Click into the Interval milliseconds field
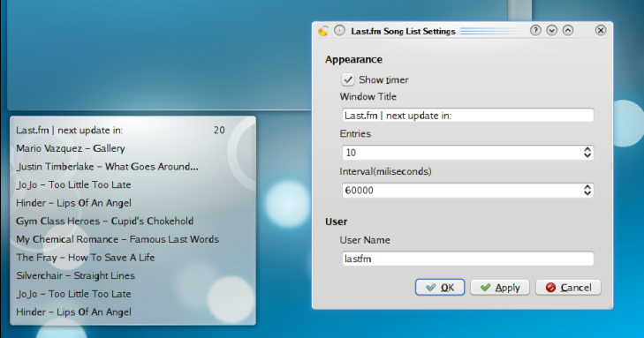 [x=462, y=191]
